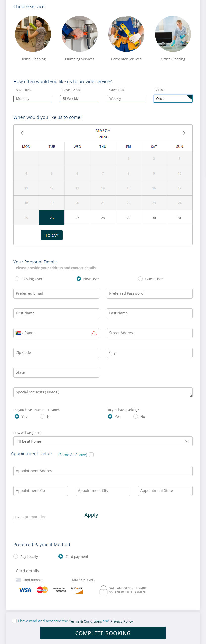
Task: Open the Privacy Policy link
Action: (x=122, y=621)
